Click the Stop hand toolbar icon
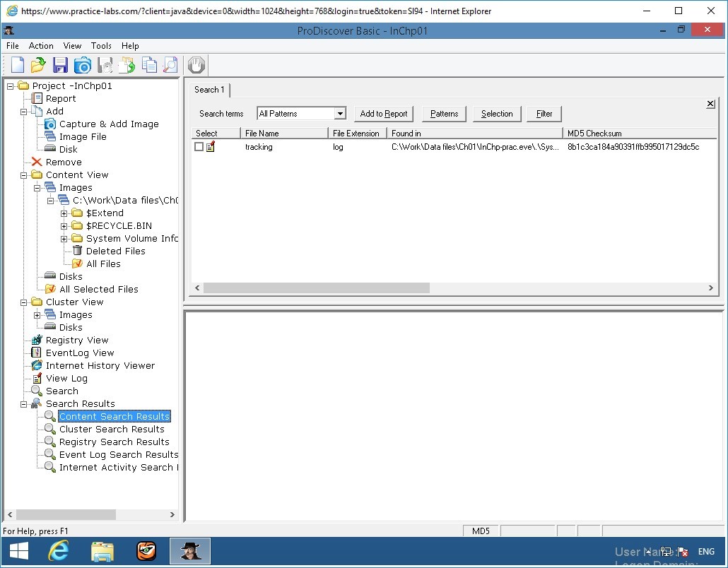 pyautogui.click(x=196, y=65)
